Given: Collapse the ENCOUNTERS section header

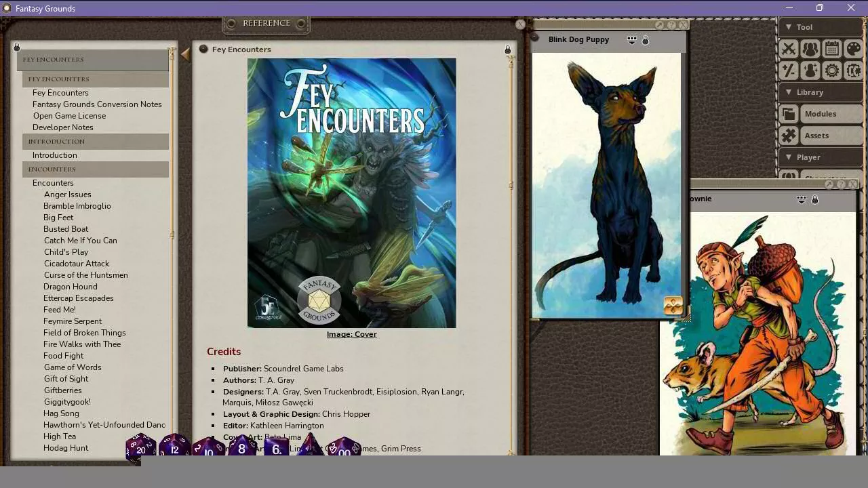Looking at the screenshot, I should coord(96,169).
